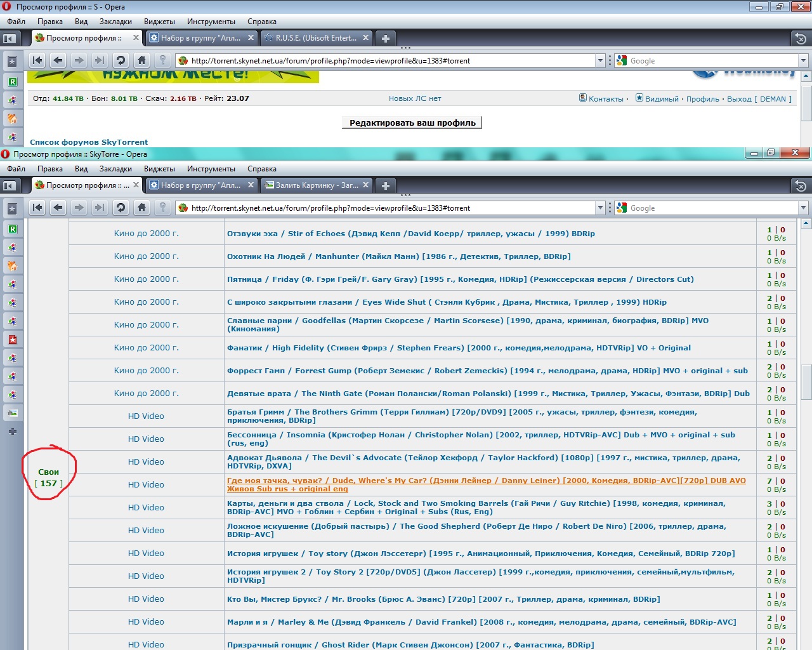This screenshot has height=650, width=812.
Task: Click HD Video category for Insomnia row
Action: 146,439
